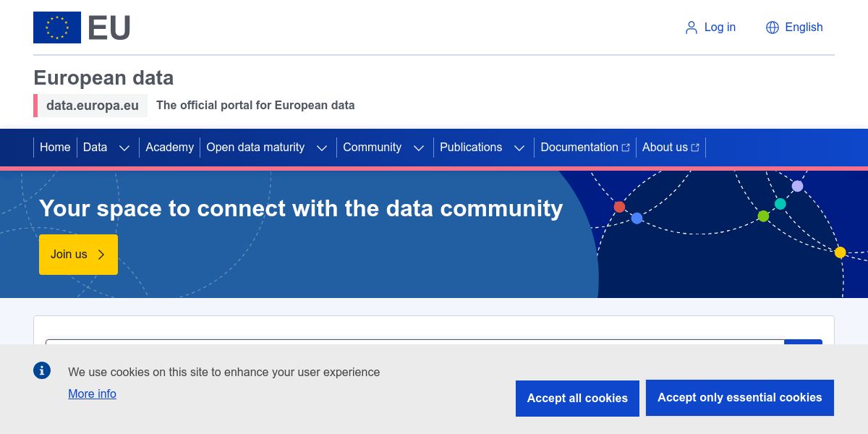Open the Academy menu item
The height and width of the screenshot is (434, 868).
pos(169,148)
